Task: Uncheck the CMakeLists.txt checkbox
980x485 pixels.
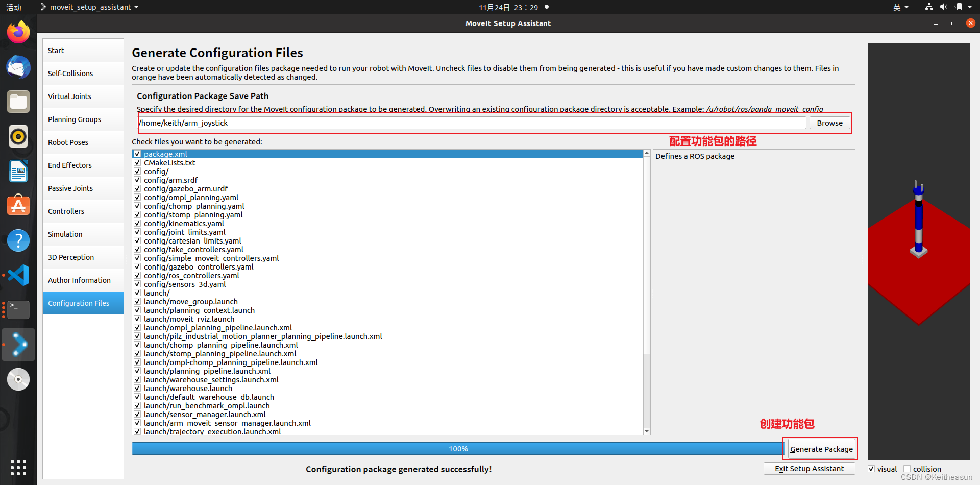Action: (x=137, y=162)
